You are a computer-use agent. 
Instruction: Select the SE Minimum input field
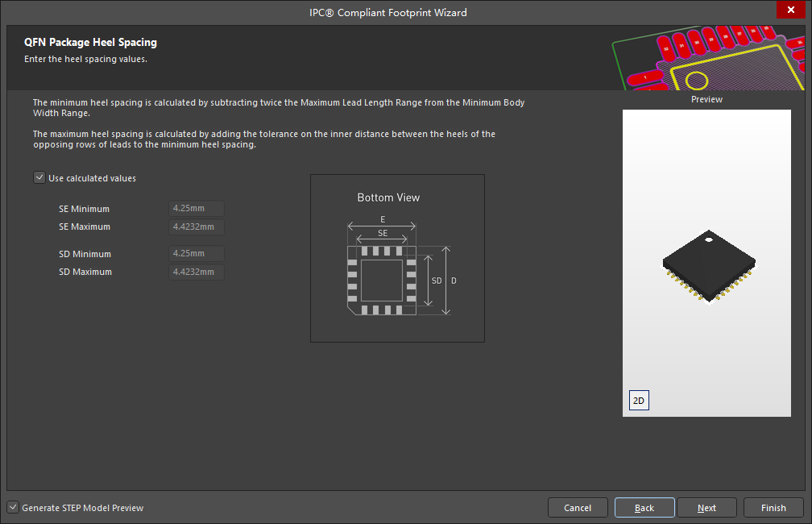[x=195, y=208]
